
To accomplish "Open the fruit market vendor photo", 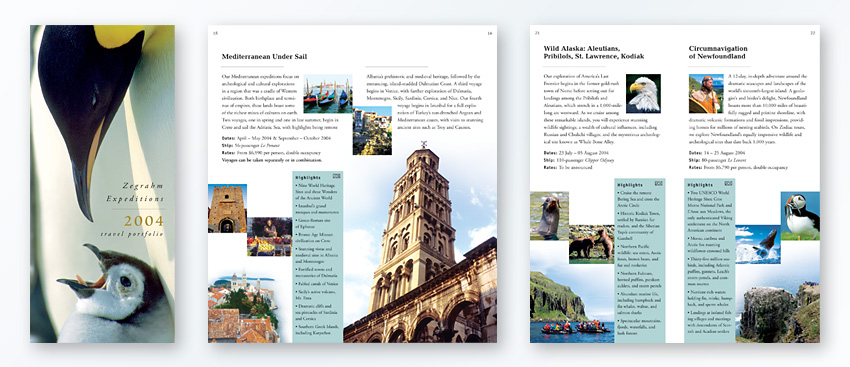I will [269, 236].
